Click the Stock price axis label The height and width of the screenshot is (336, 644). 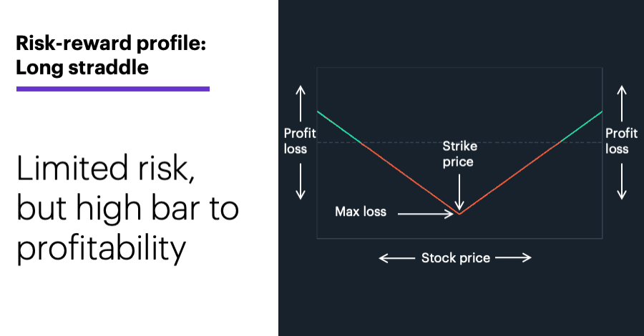click(x=456, y=258)
